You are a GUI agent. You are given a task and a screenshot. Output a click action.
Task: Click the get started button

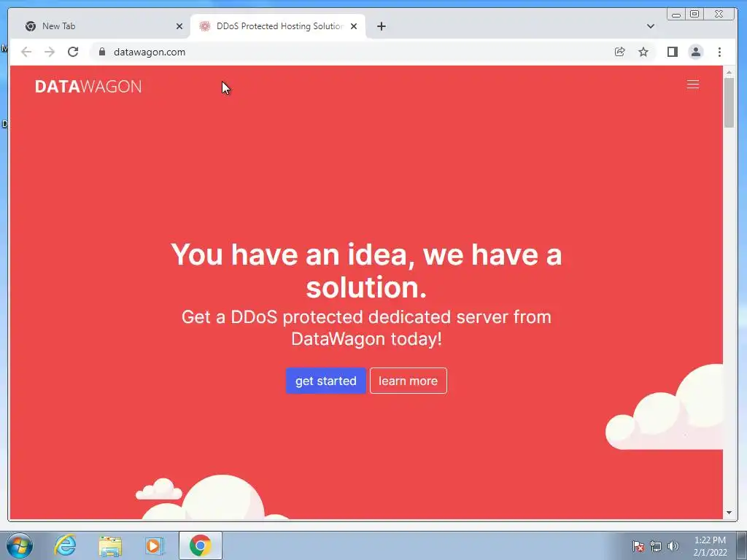tap(326, 381)
